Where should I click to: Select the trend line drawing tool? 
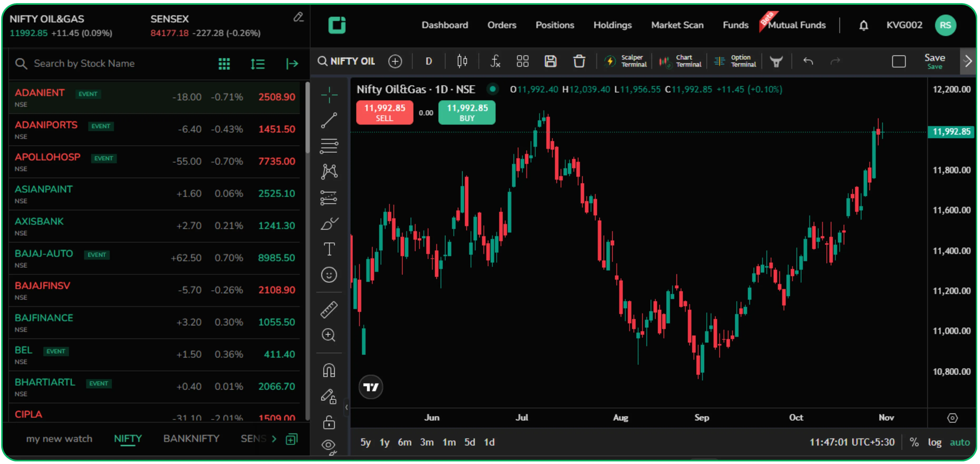click(x=329, y=121)
